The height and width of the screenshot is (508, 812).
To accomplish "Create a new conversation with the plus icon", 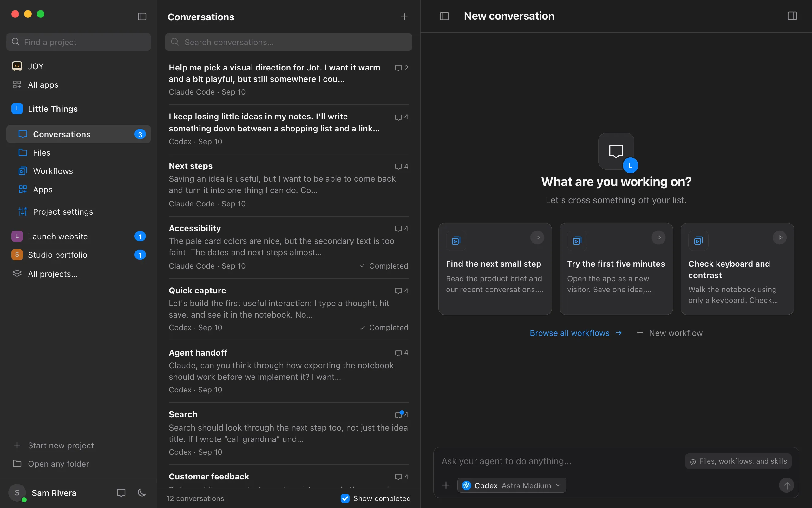I will pyautogui.click(x=404, y=17).
